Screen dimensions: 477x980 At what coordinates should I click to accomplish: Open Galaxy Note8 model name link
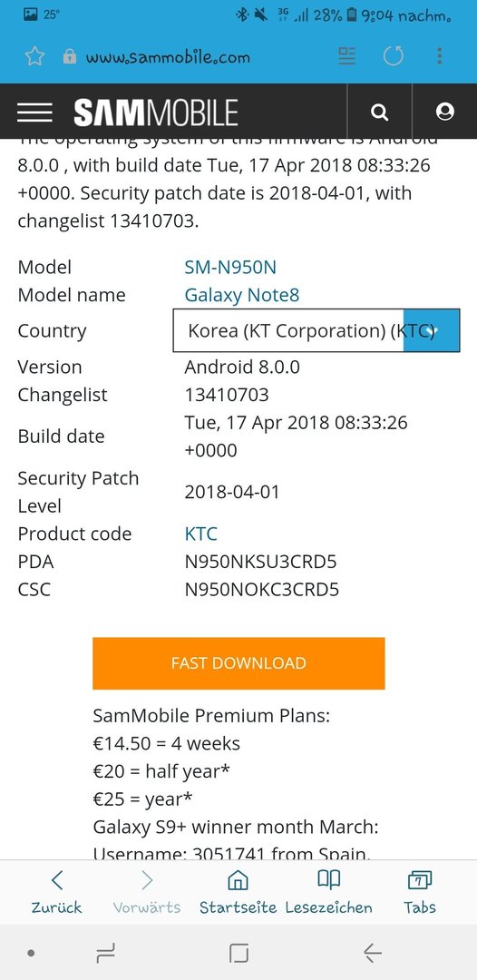(241, 295)
